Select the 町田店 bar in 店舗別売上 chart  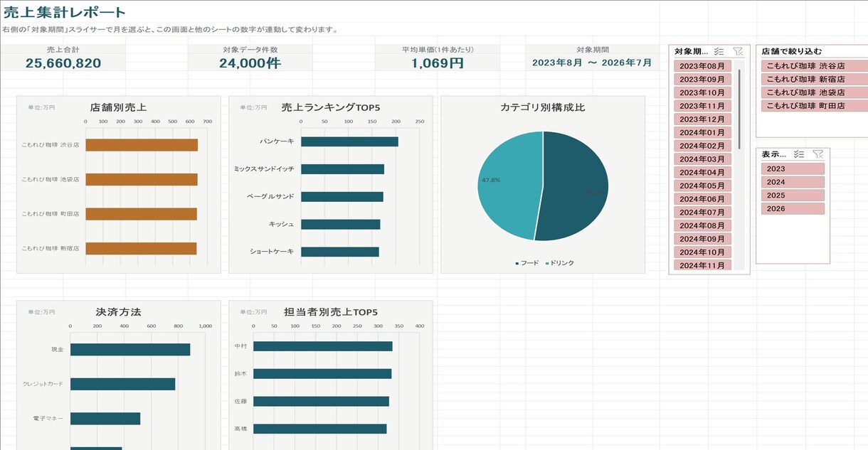pos(141,214)
